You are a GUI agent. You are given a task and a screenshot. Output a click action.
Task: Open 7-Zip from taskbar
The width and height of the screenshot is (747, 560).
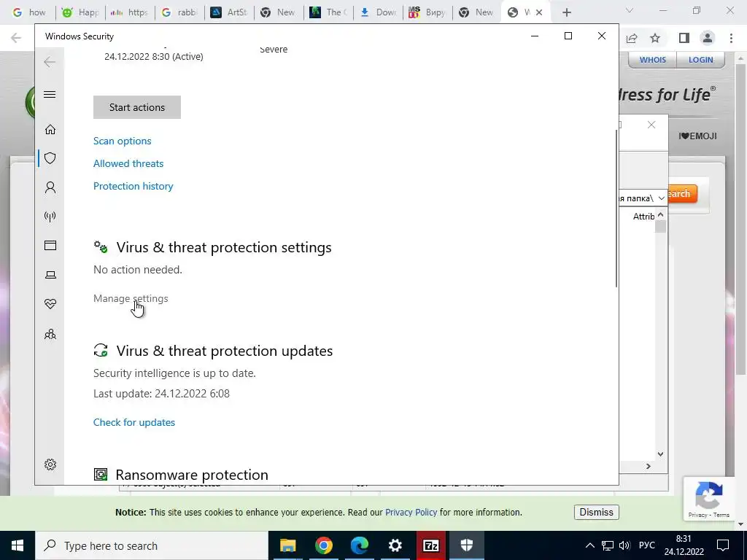pyautogui.click(x=431, y=545)
